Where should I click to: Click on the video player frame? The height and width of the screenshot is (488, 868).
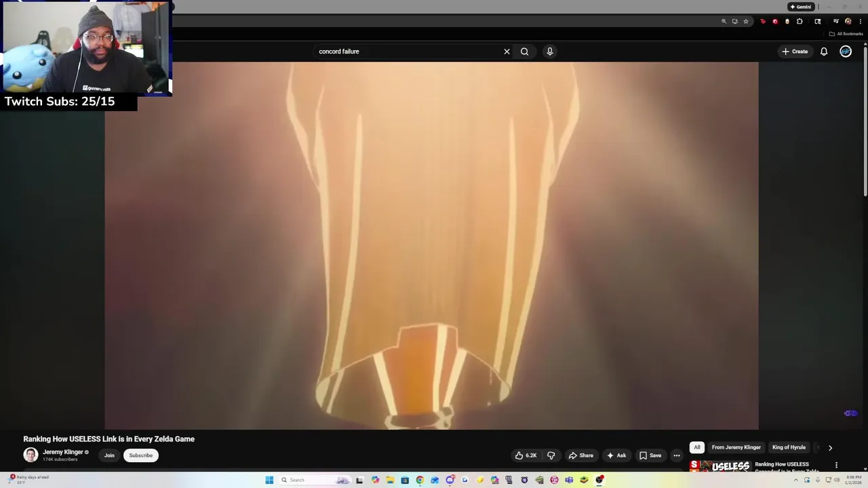tap(431, 245)
